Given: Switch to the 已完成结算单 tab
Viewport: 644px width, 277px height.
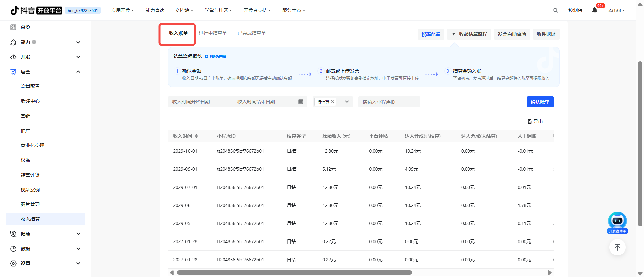Looking at the screenshot, I should [x=252, y=33].
